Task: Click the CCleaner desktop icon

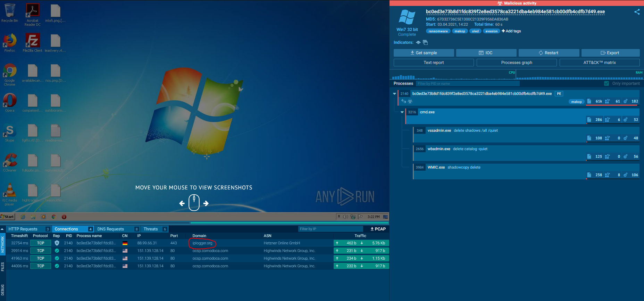Action: 10,163
